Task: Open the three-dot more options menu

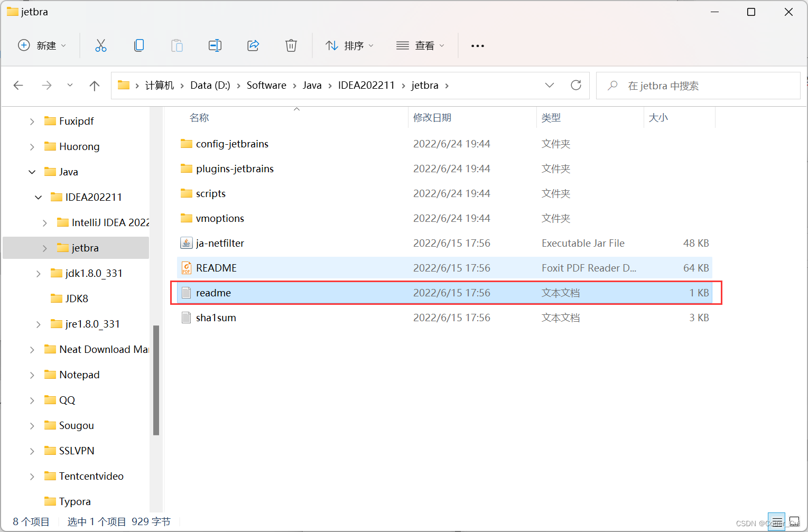Action: click(x=478, y=46)
